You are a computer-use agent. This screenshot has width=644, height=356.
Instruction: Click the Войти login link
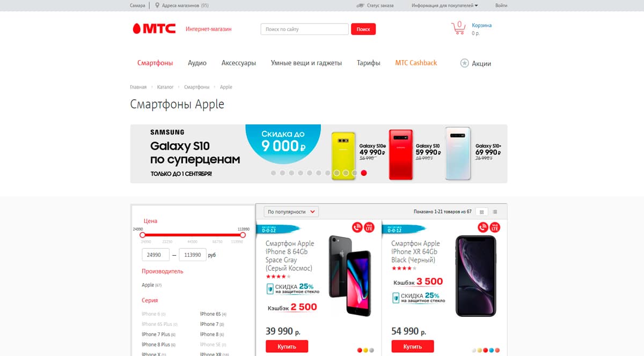tap(501, 5)
